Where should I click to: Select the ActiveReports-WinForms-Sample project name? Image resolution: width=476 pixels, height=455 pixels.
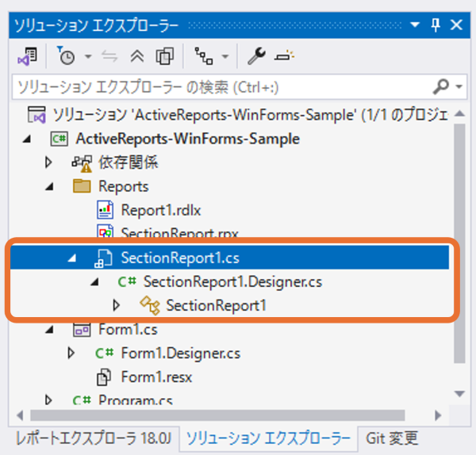[187, 139]
